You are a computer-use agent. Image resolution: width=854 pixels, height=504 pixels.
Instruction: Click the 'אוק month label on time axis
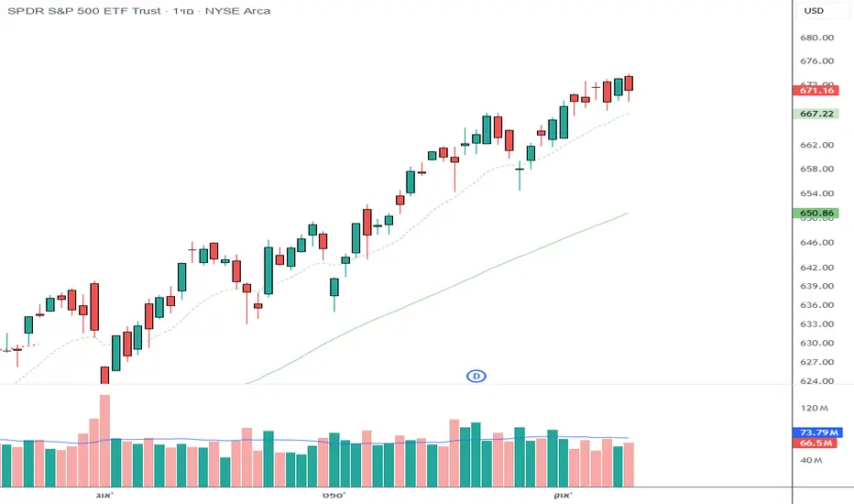click(562, 495)
